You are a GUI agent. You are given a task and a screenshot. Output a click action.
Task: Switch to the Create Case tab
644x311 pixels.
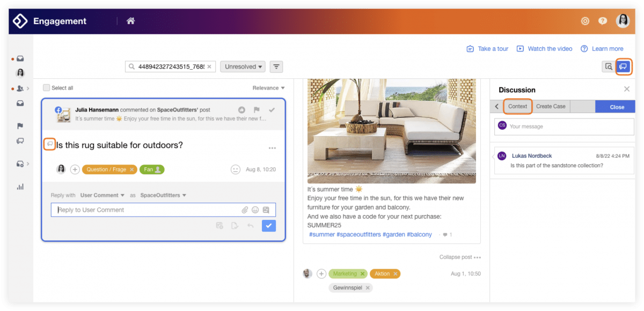pyautogui.click(x=551, y=106)
